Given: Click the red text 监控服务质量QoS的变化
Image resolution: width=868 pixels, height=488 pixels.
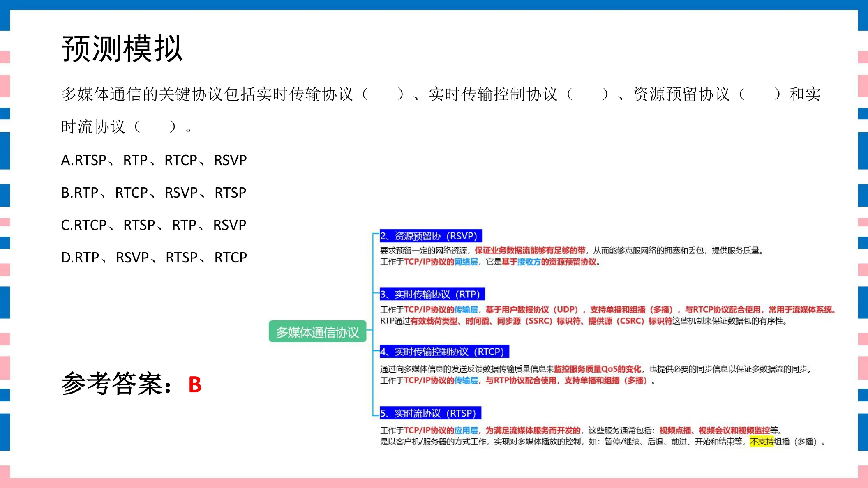Looking at the screenshot, I should (597, 369).
